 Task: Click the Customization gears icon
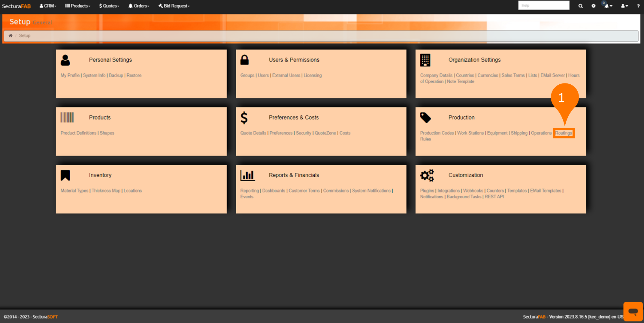click(x=427, y=175)
